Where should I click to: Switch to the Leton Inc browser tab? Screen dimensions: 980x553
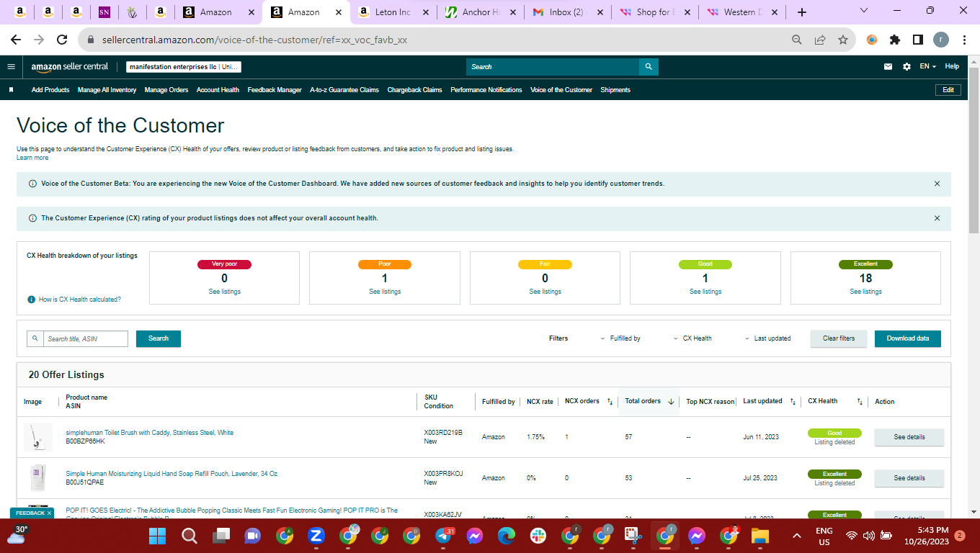click(393, 12)
